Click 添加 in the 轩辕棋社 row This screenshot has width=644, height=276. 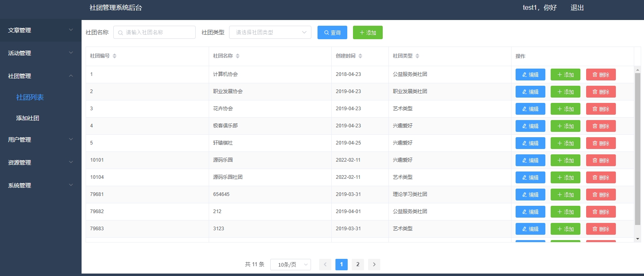565,143
